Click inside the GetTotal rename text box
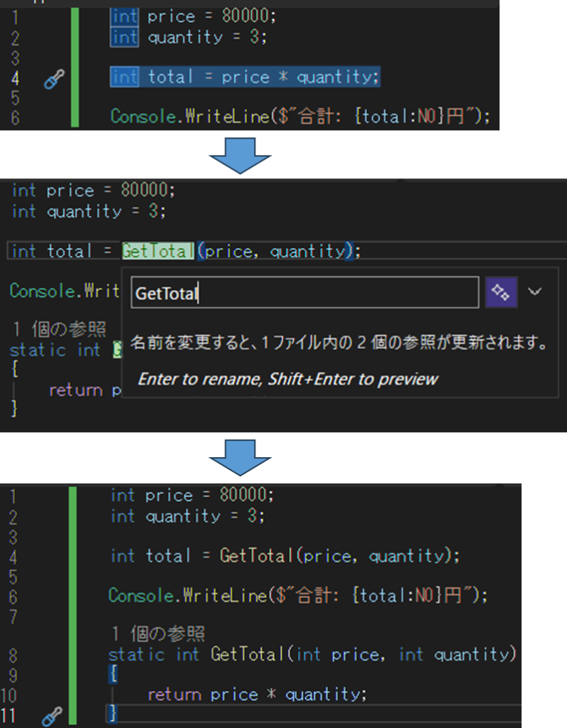The height and width of the screenshot is (728, 567). point(304,293)
